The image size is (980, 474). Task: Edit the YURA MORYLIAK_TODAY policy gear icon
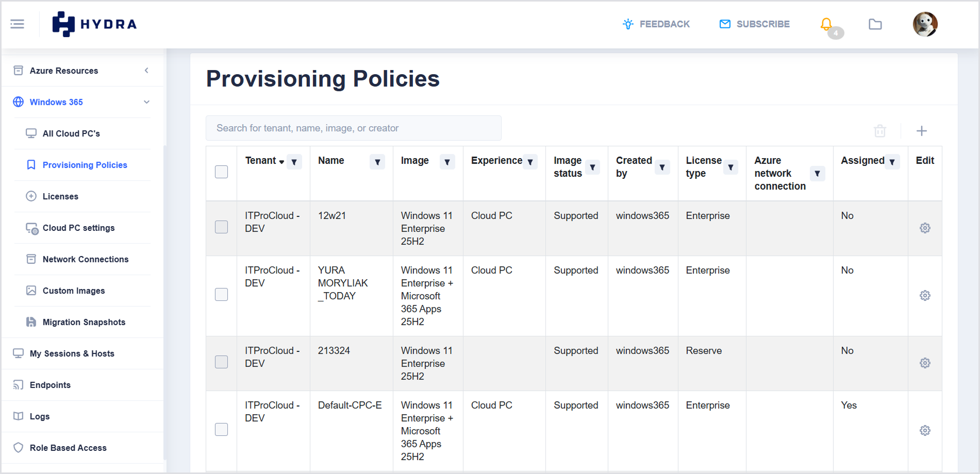[x=925, y=296]
